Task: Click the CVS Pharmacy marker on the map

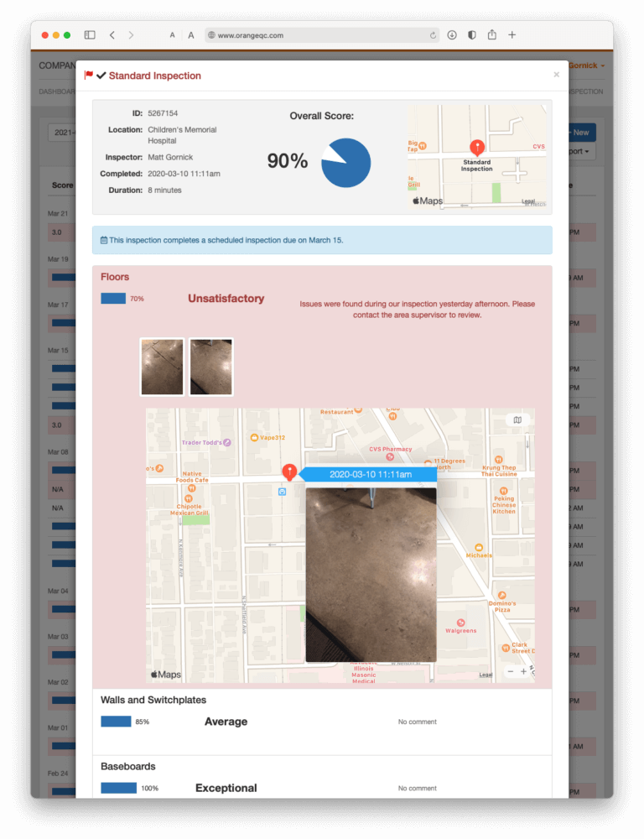Action: click(390, 456)
